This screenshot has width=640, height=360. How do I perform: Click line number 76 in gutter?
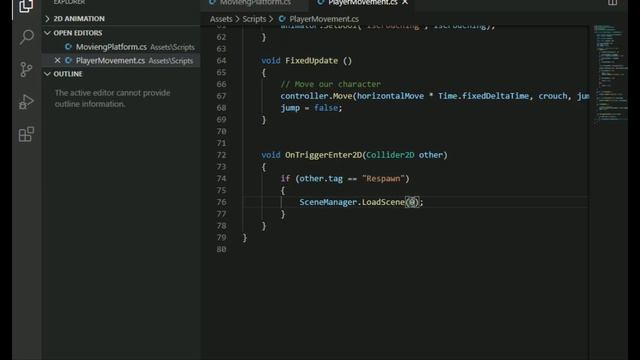(221, 202)
